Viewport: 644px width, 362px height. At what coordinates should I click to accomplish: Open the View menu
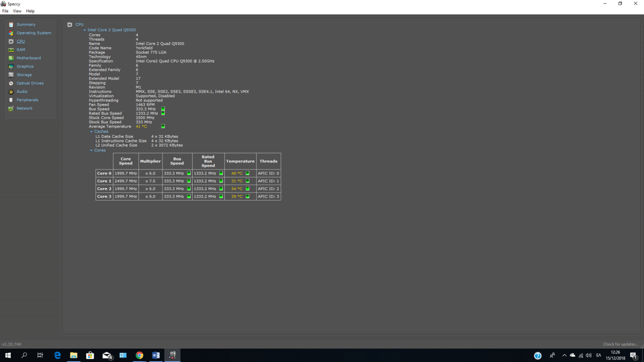pos(17,11)
